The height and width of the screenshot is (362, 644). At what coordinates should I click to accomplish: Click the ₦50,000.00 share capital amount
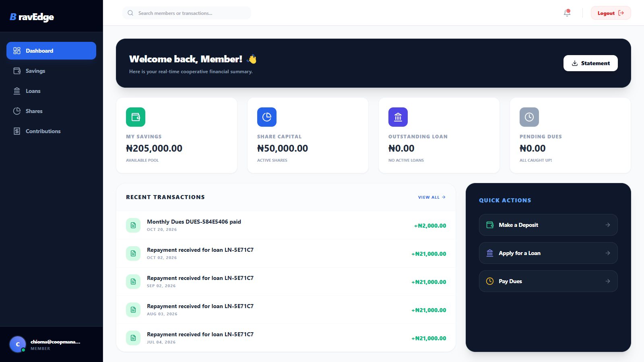[x=283, y=148]
